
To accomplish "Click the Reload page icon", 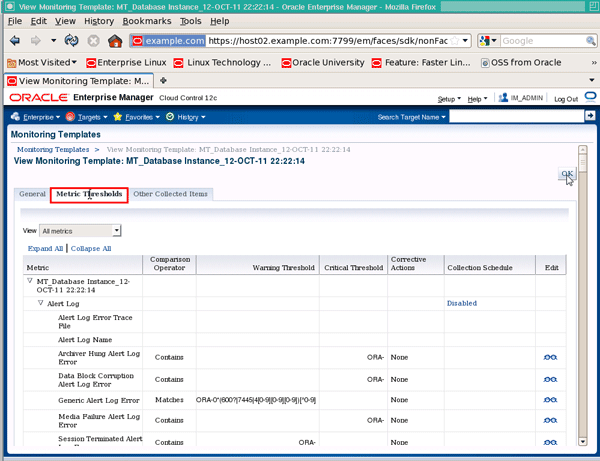I will click(72, 40).
